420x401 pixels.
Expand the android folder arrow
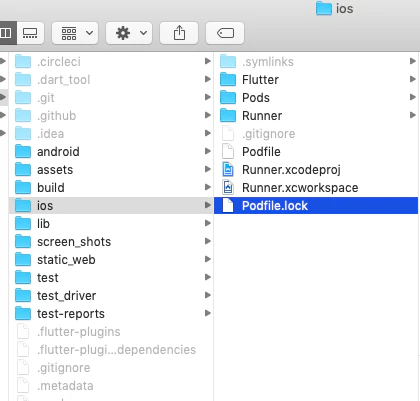(208, 151)
